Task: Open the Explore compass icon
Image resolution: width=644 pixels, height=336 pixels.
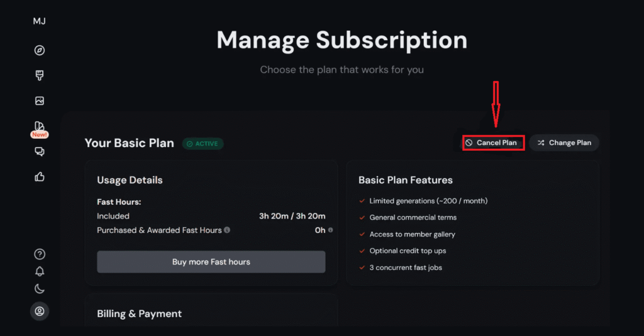Action: point(40,50)
